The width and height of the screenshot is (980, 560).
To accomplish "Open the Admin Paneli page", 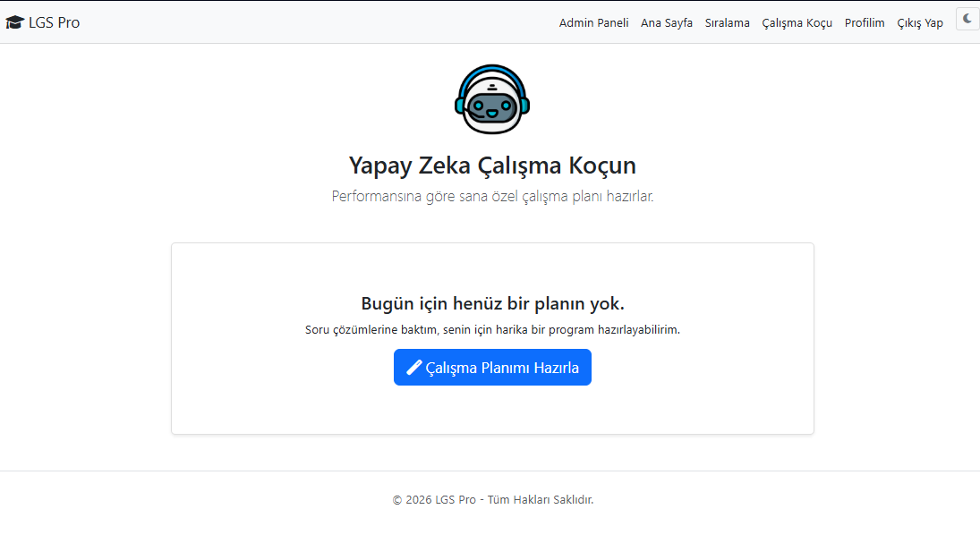I will point(593,23).
